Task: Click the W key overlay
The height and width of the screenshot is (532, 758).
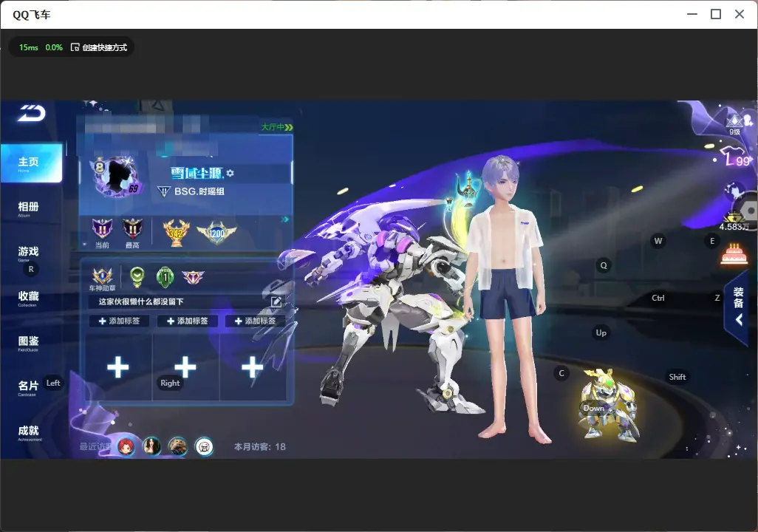Action: (x=658, y=241)
